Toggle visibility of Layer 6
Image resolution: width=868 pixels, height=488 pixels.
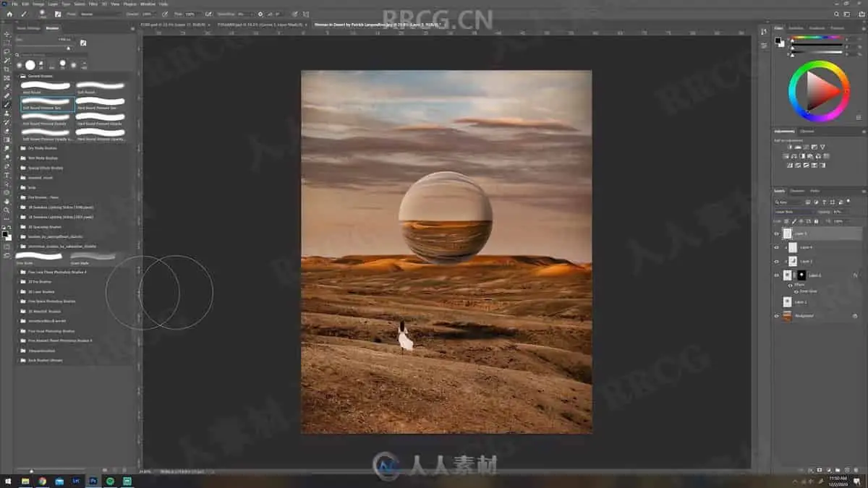(777, 275)
